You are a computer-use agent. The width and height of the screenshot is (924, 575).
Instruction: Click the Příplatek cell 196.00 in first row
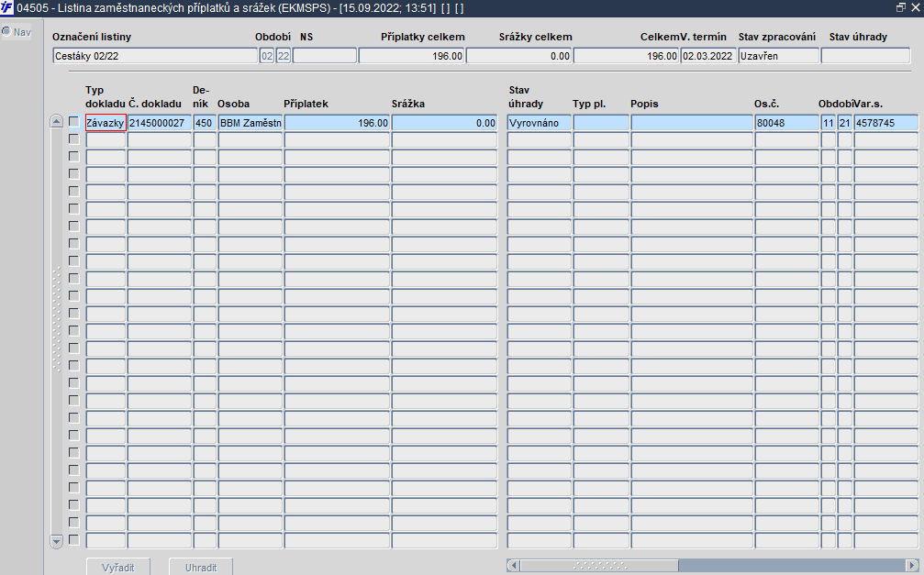click(x=337, y=123)
